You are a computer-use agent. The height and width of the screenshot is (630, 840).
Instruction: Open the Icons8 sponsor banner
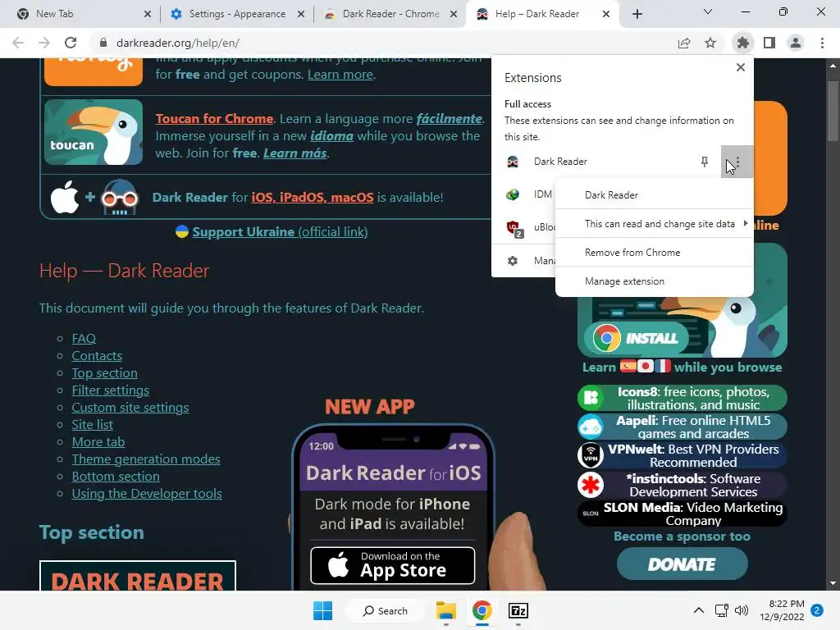[x=682, y=398]
